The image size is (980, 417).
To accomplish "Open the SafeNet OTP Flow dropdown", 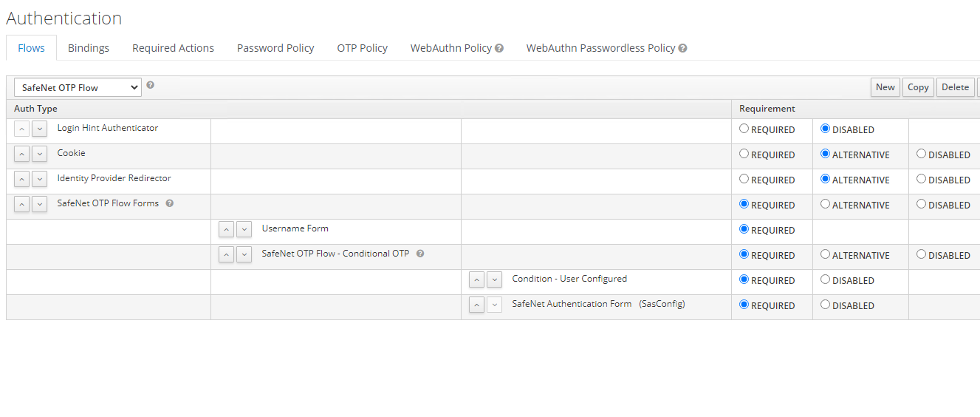I will point(78,87).
